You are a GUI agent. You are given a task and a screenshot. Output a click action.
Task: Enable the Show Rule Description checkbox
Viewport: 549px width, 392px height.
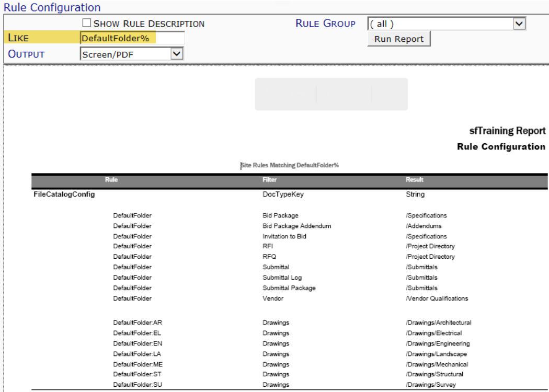86,23
